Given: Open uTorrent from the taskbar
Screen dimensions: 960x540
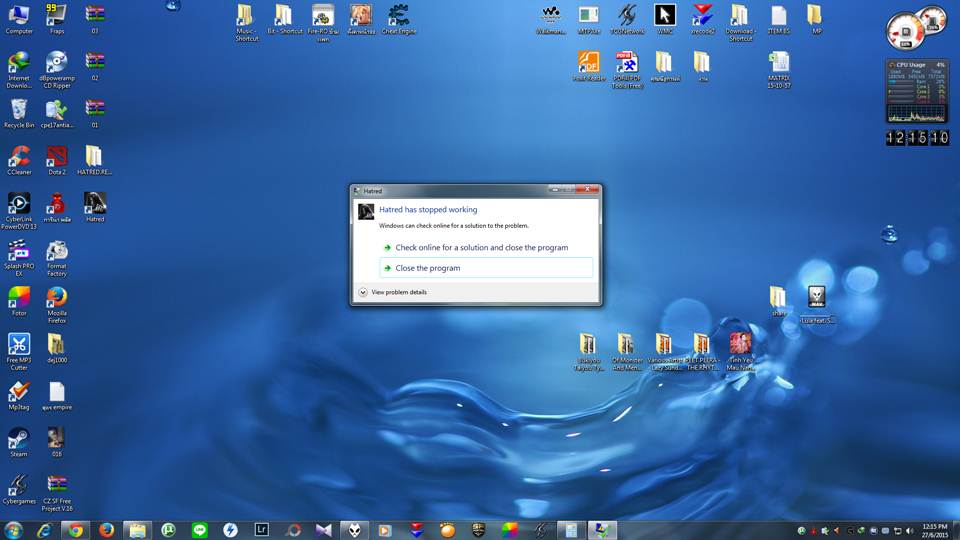Looking at the screenshot, I should tap(168, 530).
